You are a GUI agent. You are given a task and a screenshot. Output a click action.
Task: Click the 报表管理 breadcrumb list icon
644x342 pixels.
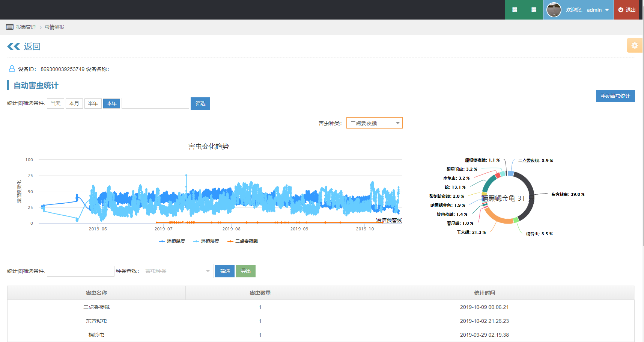10,27
